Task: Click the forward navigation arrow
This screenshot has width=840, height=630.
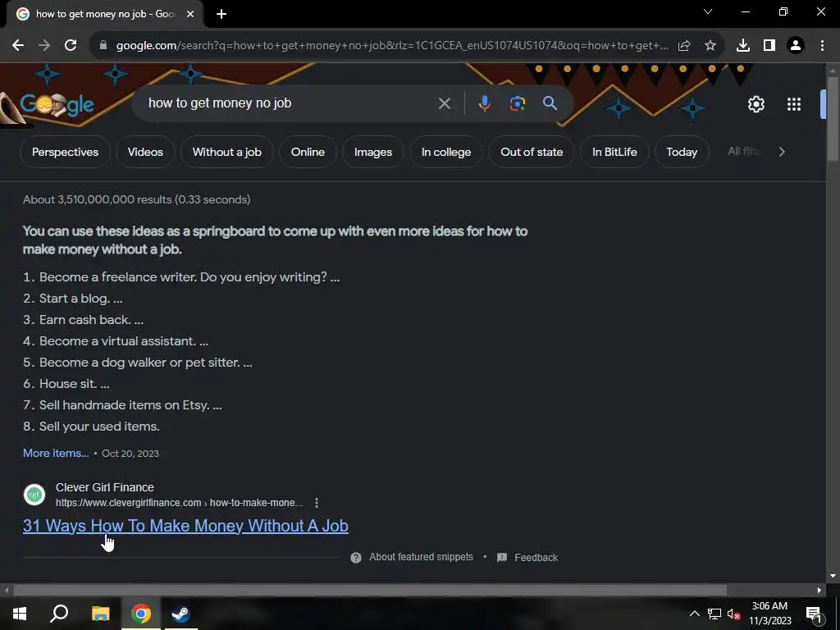Action: (44, 46)
